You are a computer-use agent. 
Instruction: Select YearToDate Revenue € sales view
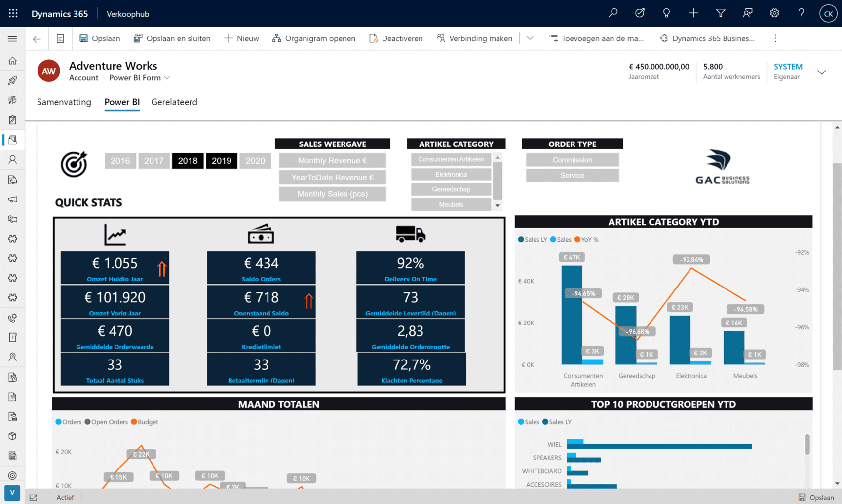pyautogui.click(x=333, y=177)
